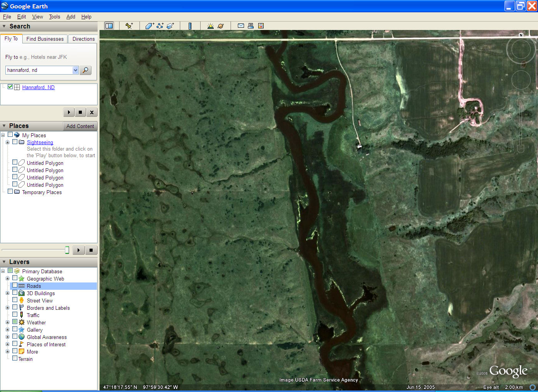
Task: Uncheck the Hannaford, ND result checkbox
Action: click(10, 87)
